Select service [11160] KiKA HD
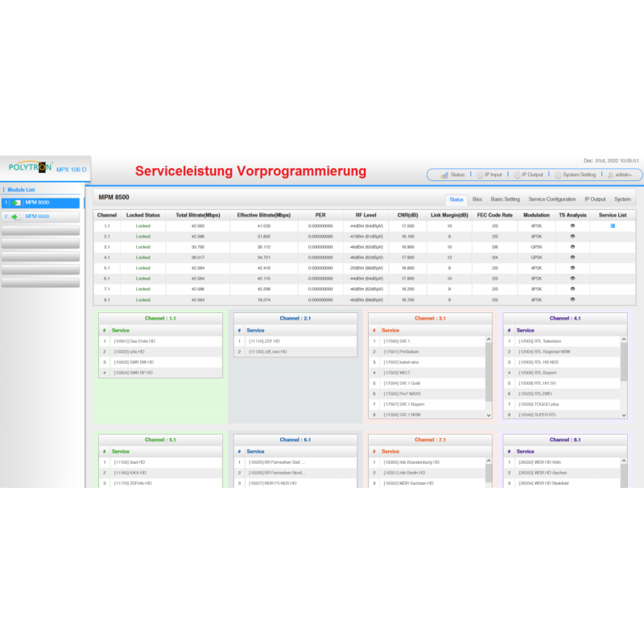Viewport: 644px width, 644px height. click(x=160, y=473)
